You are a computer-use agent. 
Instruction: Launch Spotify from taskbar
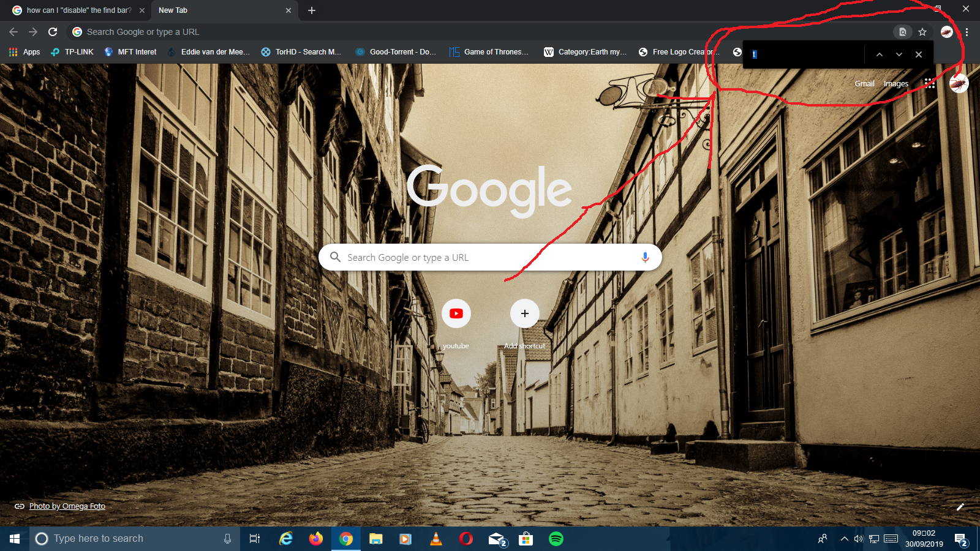(x=556, y=539)
